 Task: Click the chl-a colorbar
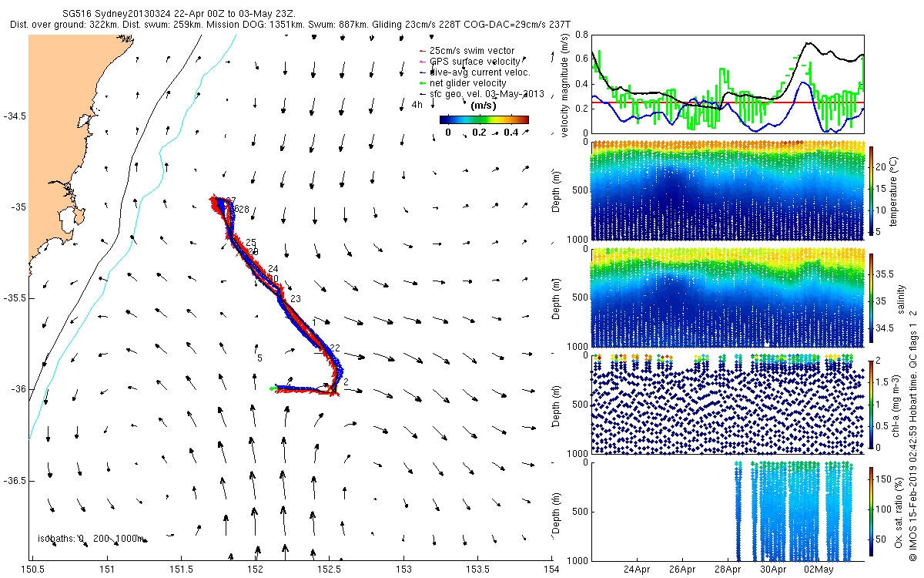(x=871, y=403)
